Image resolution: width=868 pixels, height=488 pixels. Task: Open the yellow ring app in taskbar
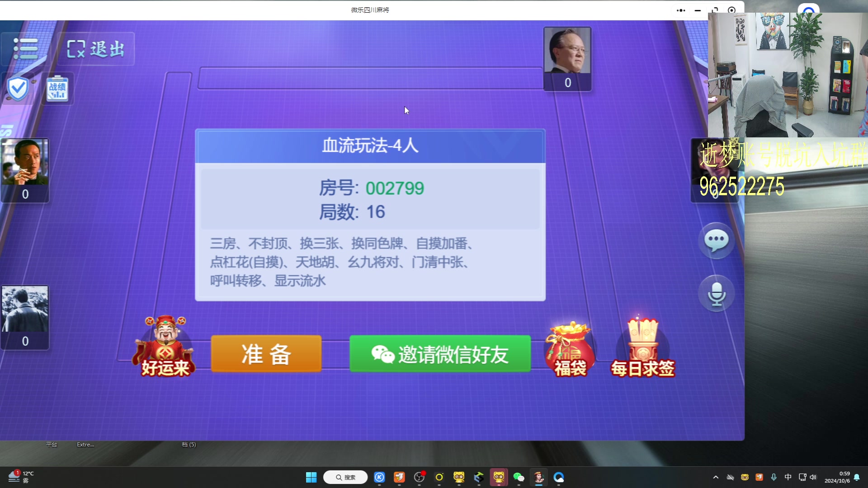click(439, 477)
